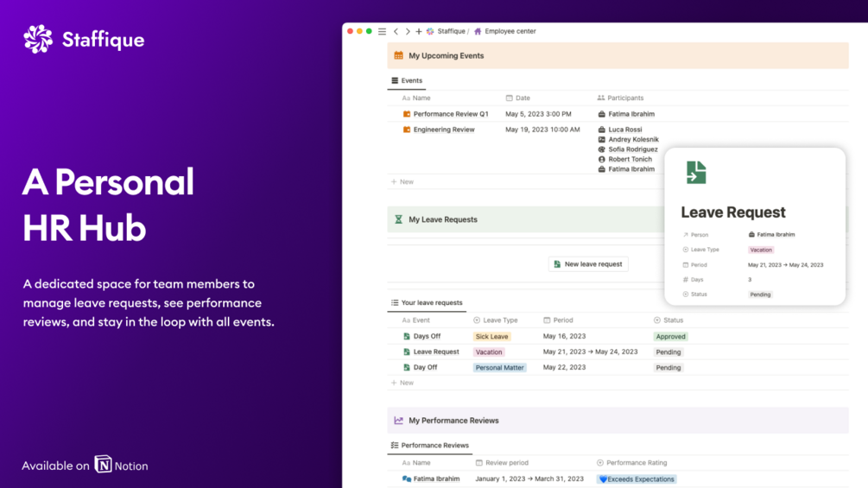Click the Sick Leave tag

(x=491, y=336)
